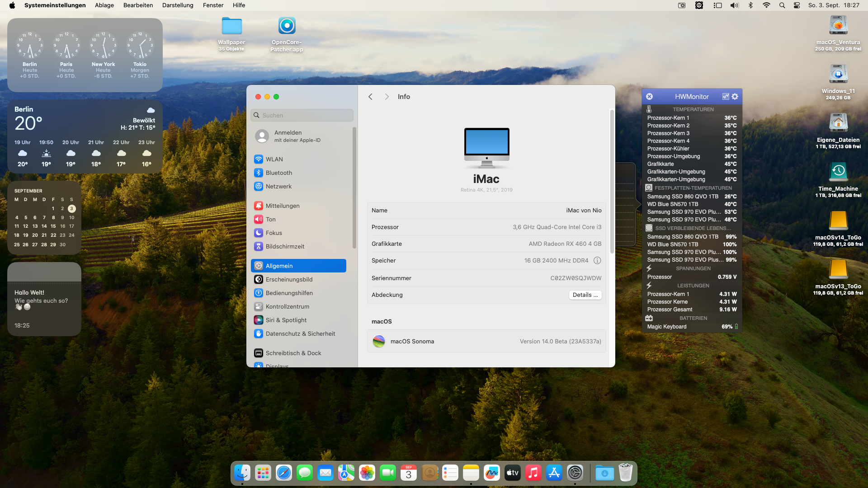The height and width of the screenshot is (488, 868).
Task: Click the Info pane scrollbar
Action: (612, 181)
